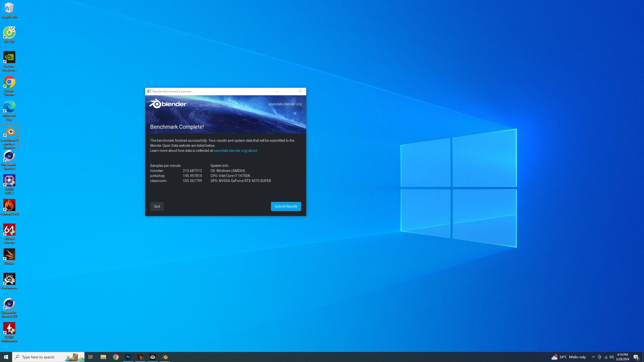The width and height of the screenshot is (644, 362).
Task: Select Cinebench - Shortcut desktop icon
Action: tap(9, 160)
